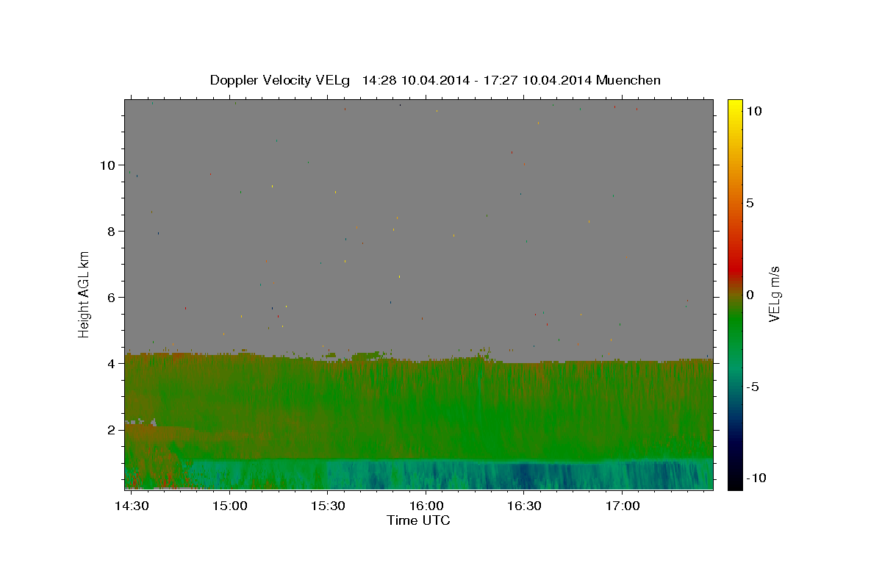Image resolution: width=882 pixels, height=588 pixels.
Task: Click the colorbar value label -5
Action: click(753, 387)
